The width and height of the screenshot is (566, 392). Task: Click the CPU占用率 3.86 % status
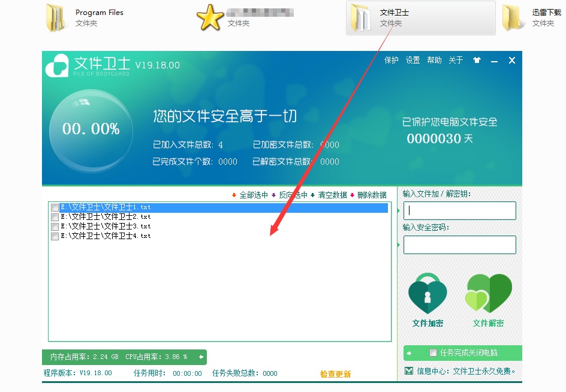point(156,357)
